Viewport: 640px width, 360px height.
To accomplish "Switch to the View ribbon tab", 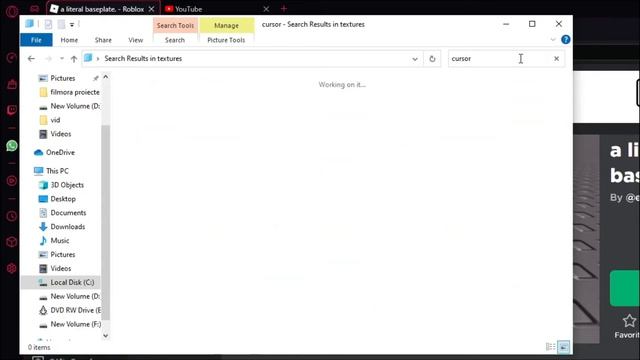I will click(136, 40).
